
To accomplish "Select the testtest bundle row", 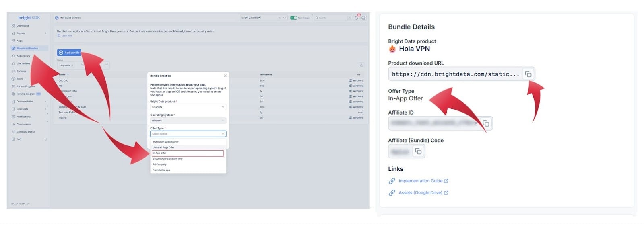I will click(x=211, y=118).
